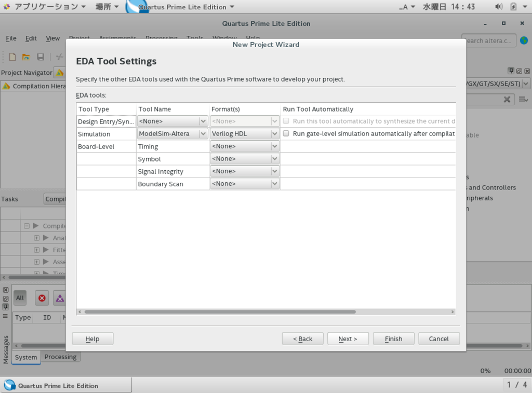This screenshot has width=532, height=393.
Task: Close the Messages panel with X icon
Action: 5,290
